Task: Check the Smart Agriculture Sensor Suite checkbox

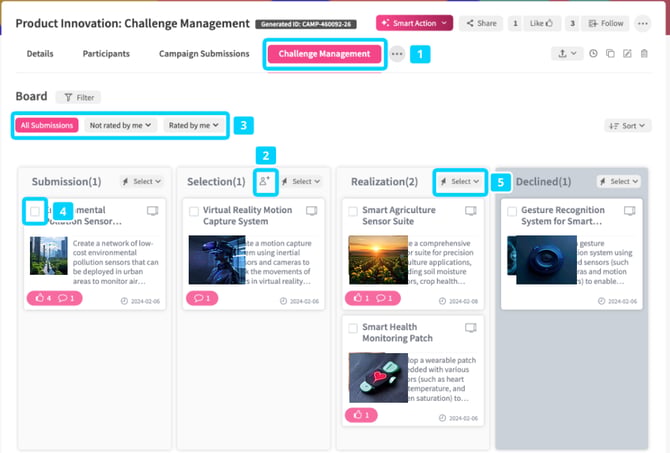Action: [353, 211]
